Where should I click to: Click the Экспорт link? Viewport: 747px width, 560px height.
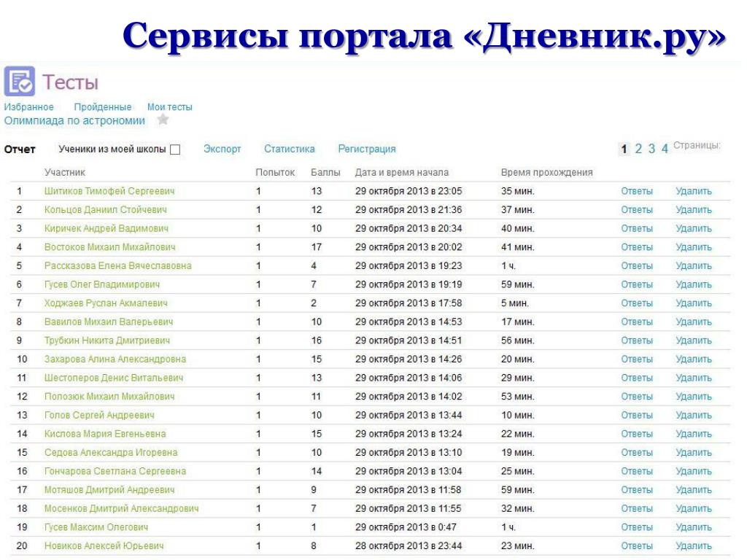click(222, 149)
